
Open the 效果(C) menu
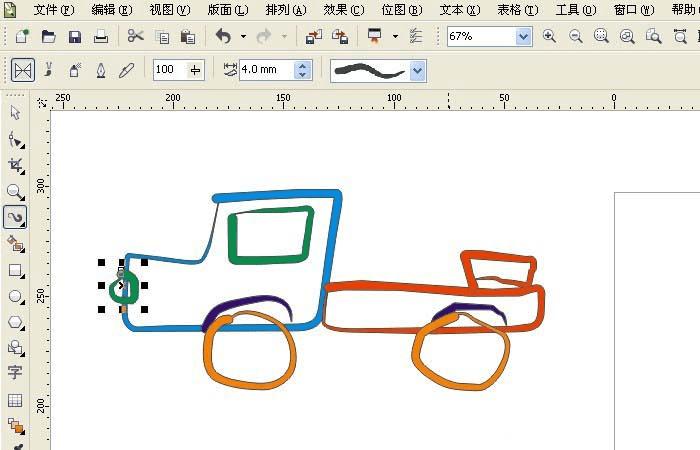pyautogui.click(x=344, y=9)
